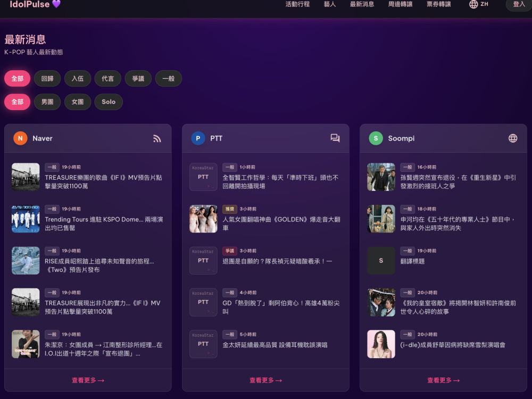Open the 周邊轉讓 nav menu item
Image resolution: width=532 pixels, height=399 pixels.
tap(401, 4)
